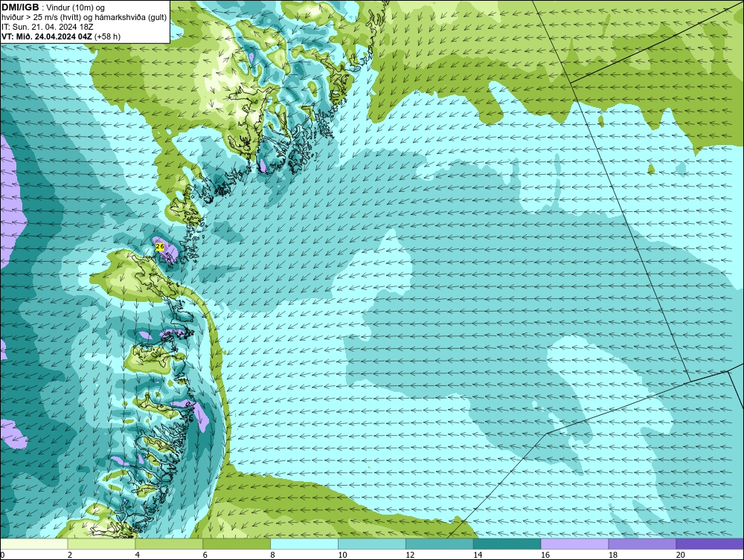744x560 pixels.
Task: Click the legend value label 8
Action: coord(272,555)
